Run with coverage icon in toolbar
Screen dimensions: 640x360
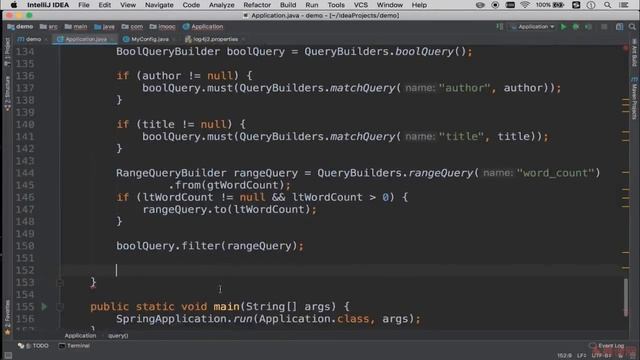(x=588, y=27)
